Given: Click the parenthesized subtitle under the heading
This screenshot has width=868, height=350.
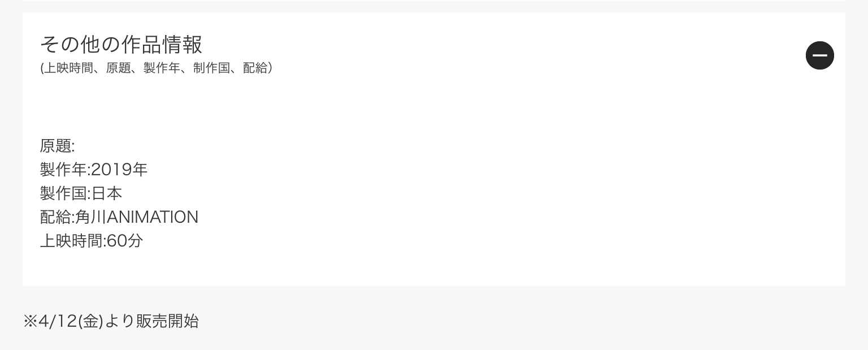Looking at the screenshot, I should 156,68.
